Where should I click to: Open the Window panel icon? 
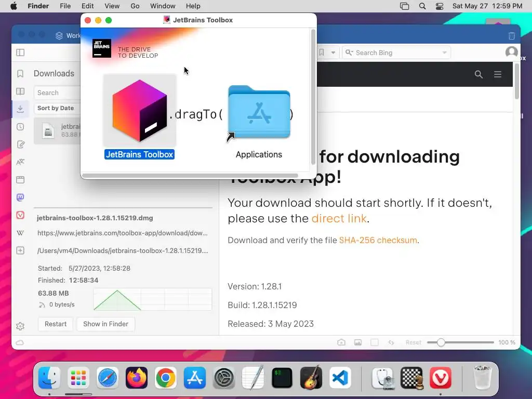20,180
